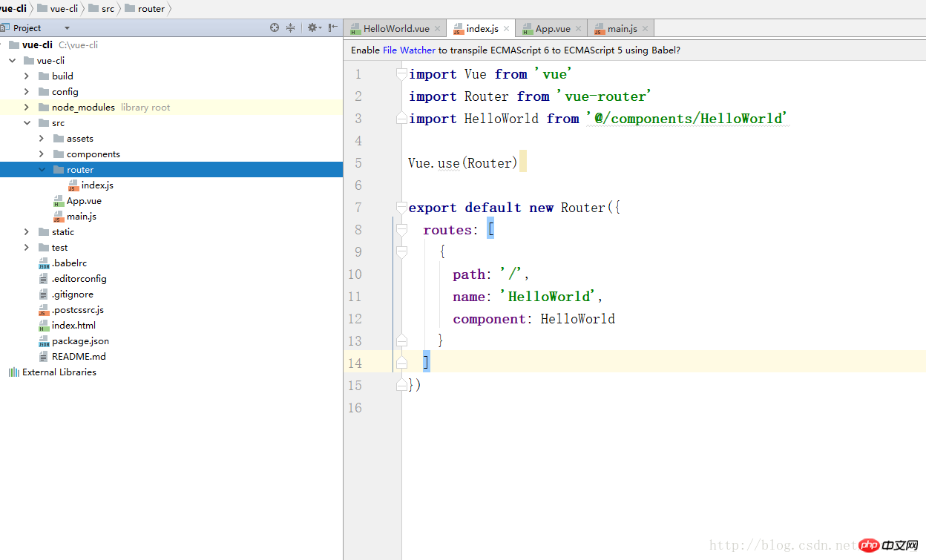
Task: Switch to the main.js tab
Action: coord(622,29)
